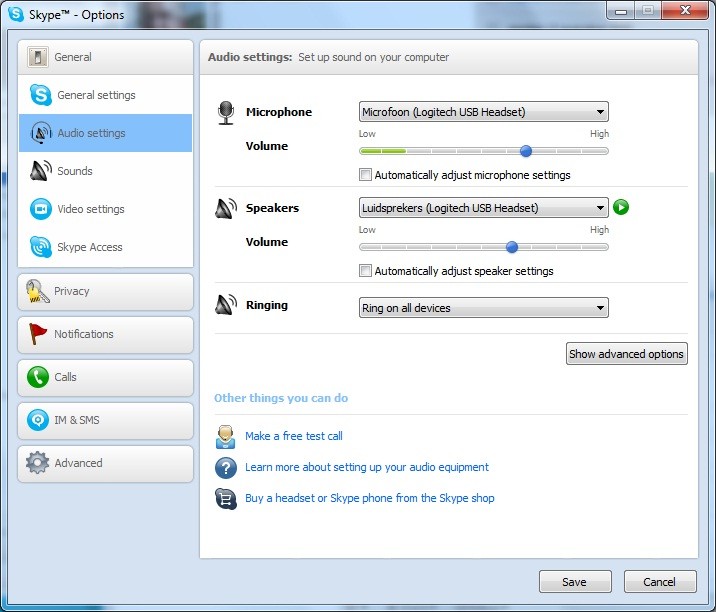
Task: Click the Calls green phone icon
Action: pos(37,377)
